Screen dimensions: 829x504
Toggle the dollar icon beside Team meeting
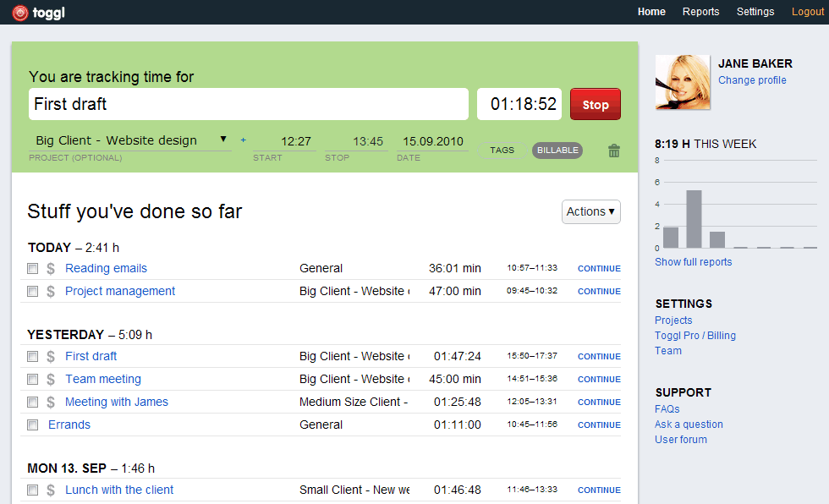[x=51, y=379]
